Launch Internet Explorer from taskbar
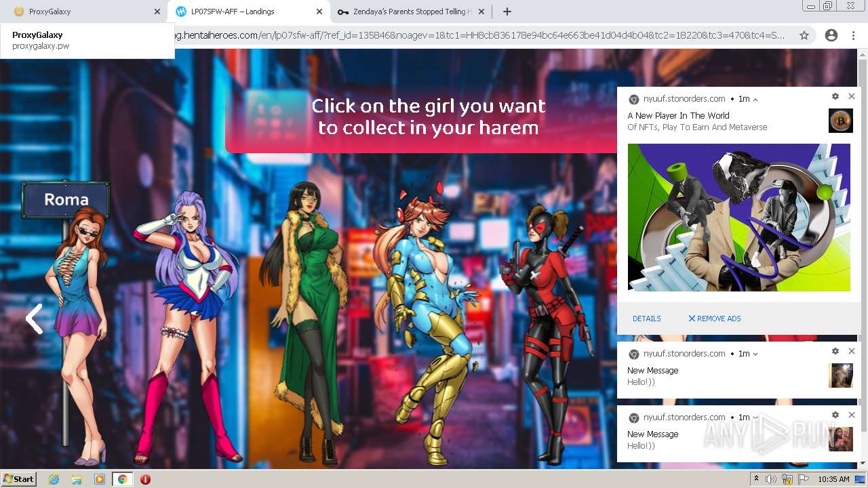This screenshot has height=488, width=868. click(54, 479)
